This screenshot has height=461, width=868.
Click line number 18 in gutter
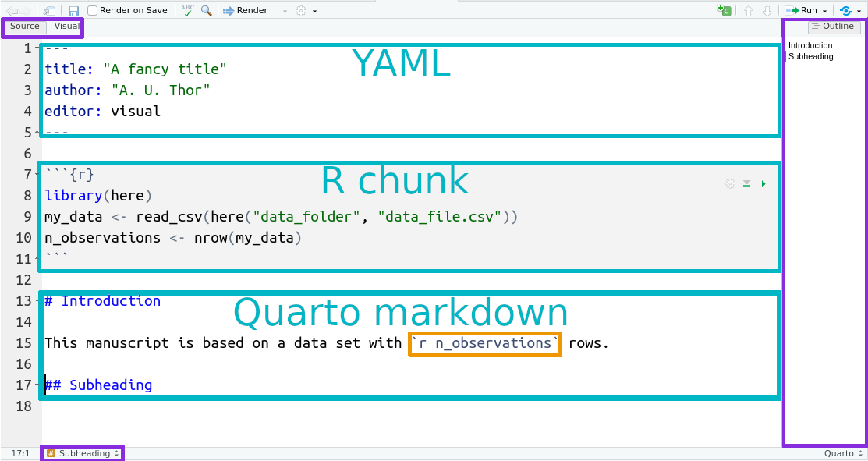pyautogui.click(x=24, y=406)
